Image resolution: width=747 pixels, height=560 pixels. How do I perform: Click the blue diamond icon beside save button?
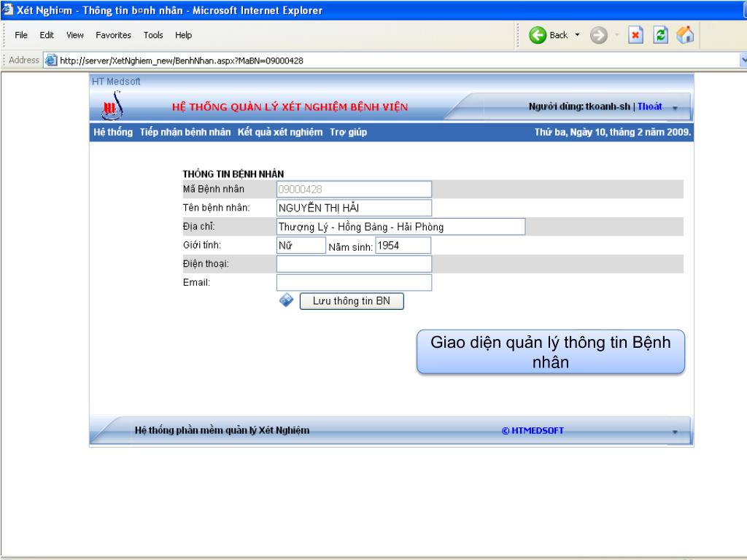(286, 300)
